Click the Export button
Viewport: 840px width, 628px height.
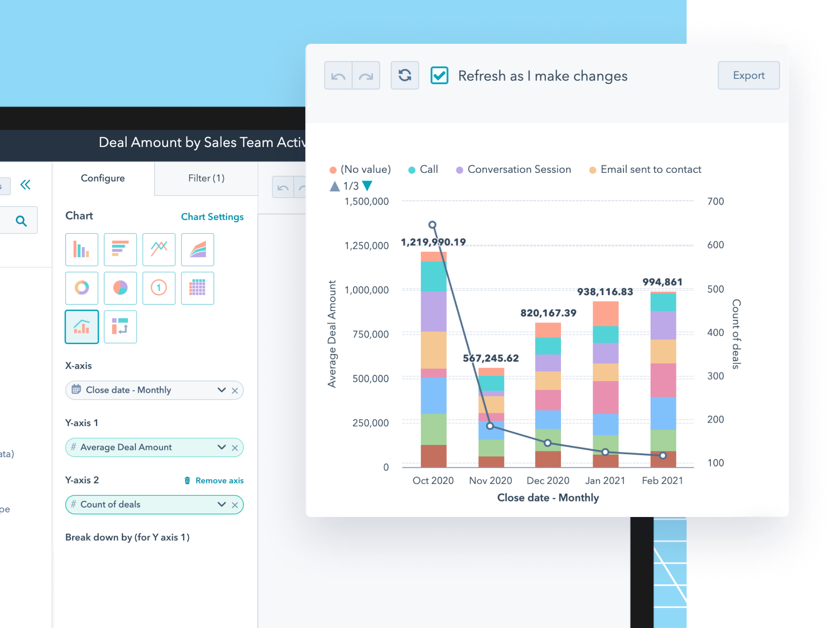click(x=748, y=75)
